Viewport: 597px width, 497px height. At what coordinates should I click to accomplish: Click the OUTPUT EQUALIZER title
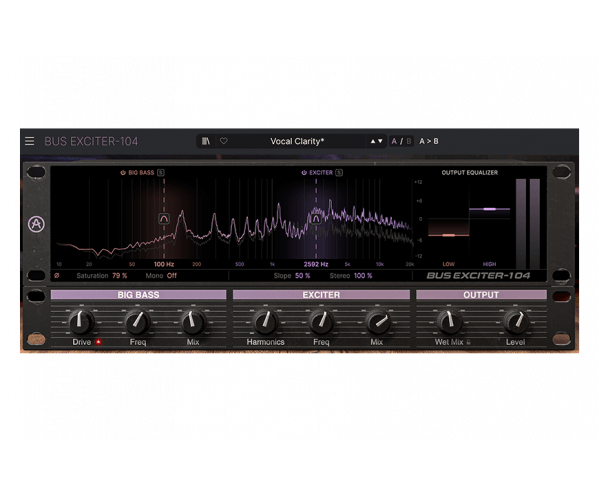tap(469, 173)
